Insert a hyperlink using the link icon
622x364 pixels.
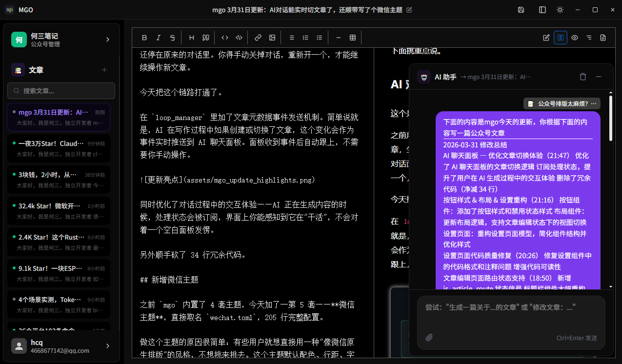(x=258, y=38)
